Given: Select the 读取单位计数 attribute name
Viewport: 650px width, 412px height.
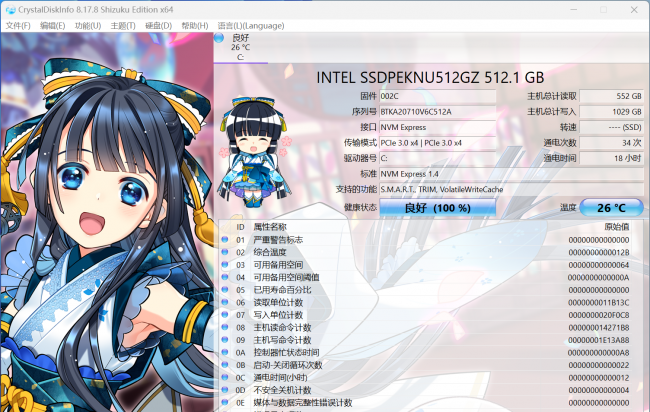Looking at the screenshot, I should coord(278,302).
